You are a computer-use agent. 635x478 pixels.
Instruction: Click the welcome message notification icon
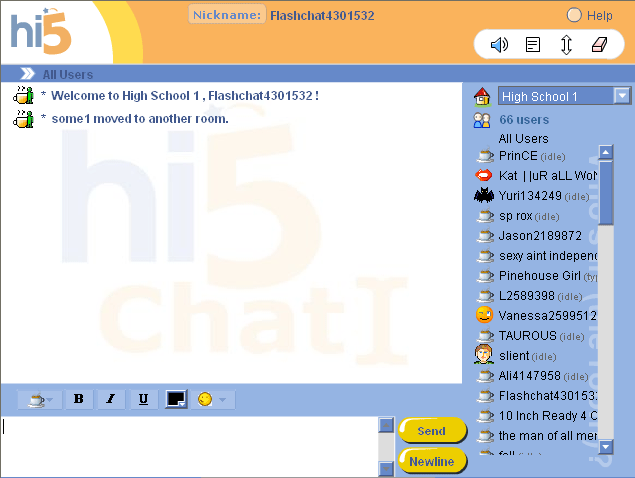(x=23, y=96)
